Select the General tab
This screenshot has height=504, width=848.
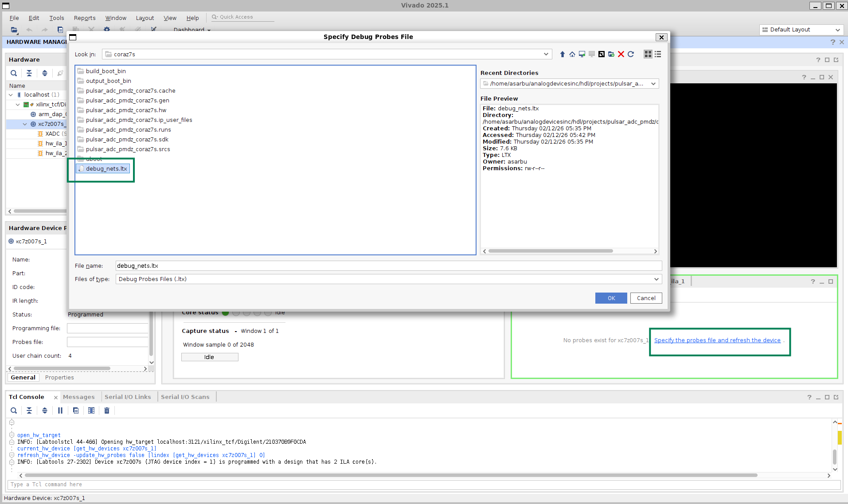(x=23, y=378)
